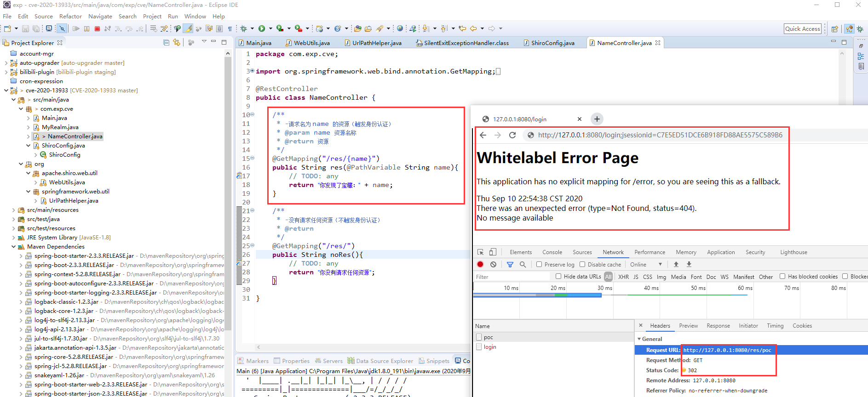Click Link with Editor in Project Explorer
Screen dimensions: 868x397
pos(177,42)
